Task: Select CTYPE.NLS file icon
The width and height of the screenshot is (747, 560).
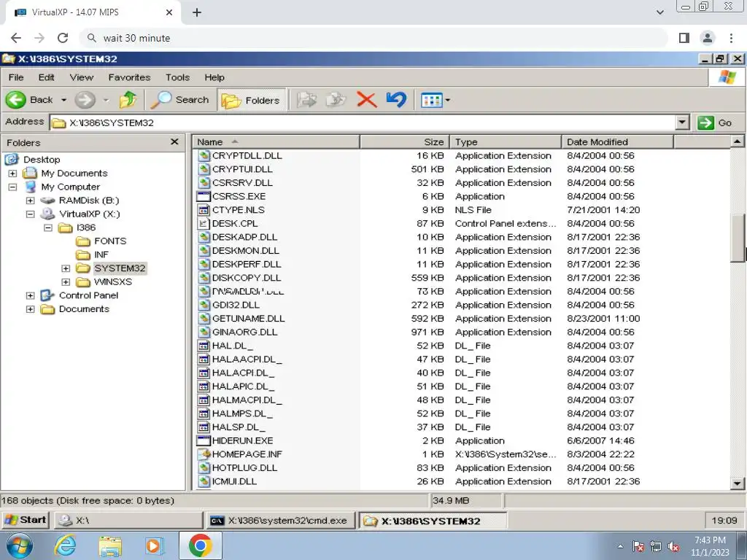Action: [204, 210]
